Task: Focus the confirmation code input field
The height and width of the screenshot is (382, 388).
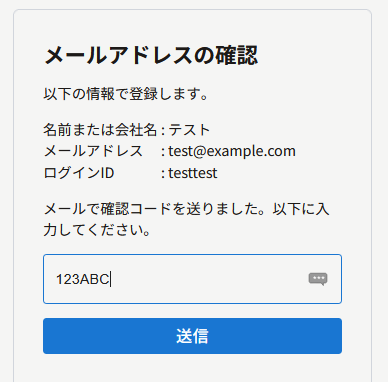Action: pos(192,279)
